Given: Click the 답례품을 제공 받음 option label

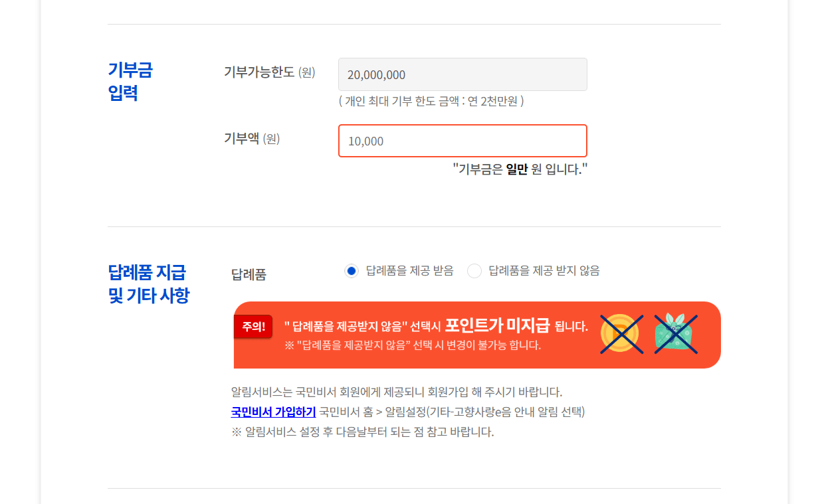Looking at the screenshot, I should [x=410, y=271].
